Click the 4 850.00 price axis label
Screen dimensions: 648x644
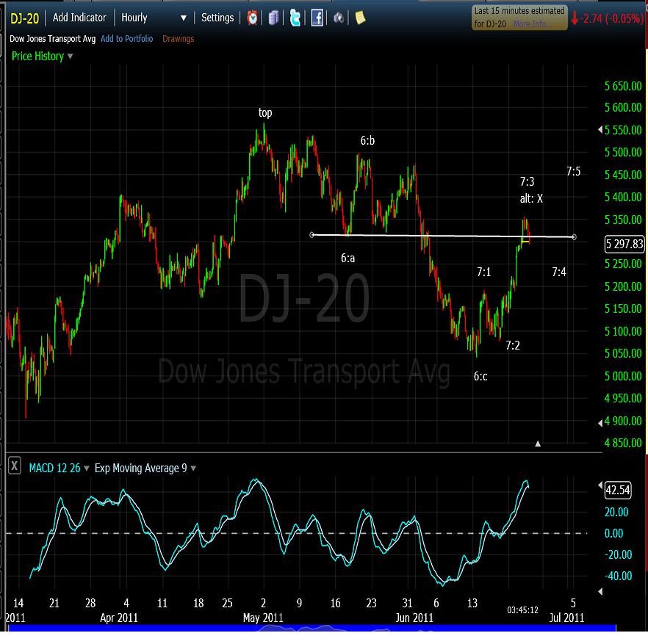[623, 444]
